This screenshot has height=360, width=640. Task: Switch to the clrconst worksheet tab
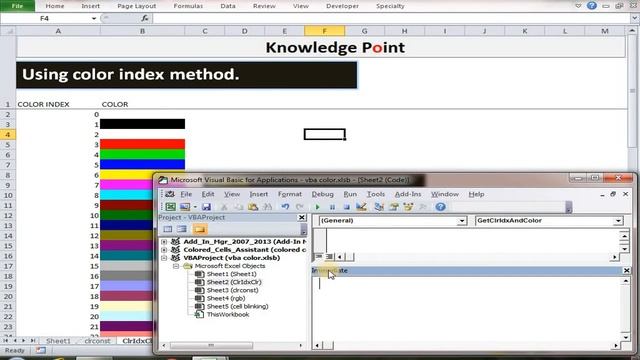click(x=97, y=340)
